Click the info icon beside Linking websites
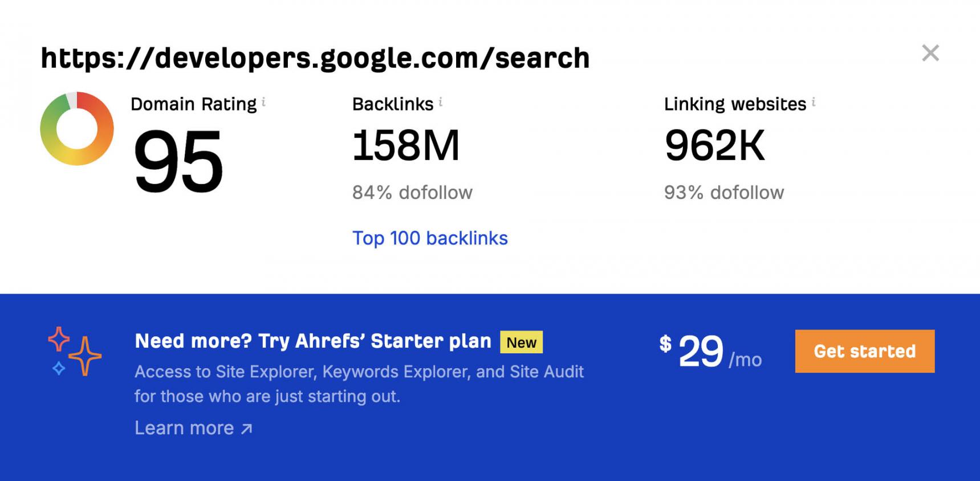This screenshot has width=980, height=481. [x=814, y=103]
